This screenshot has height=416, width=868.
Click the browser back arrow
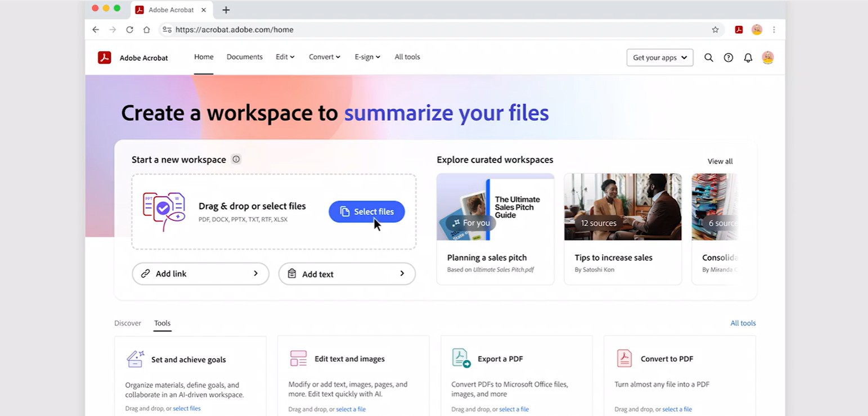point(96,30)
